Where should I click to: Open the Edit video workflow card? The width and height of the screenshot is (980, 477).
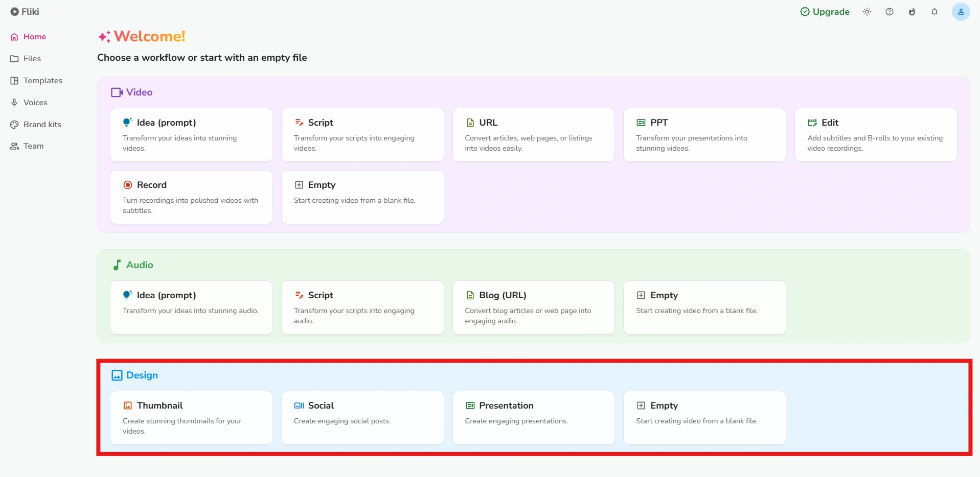click(876, 135)
